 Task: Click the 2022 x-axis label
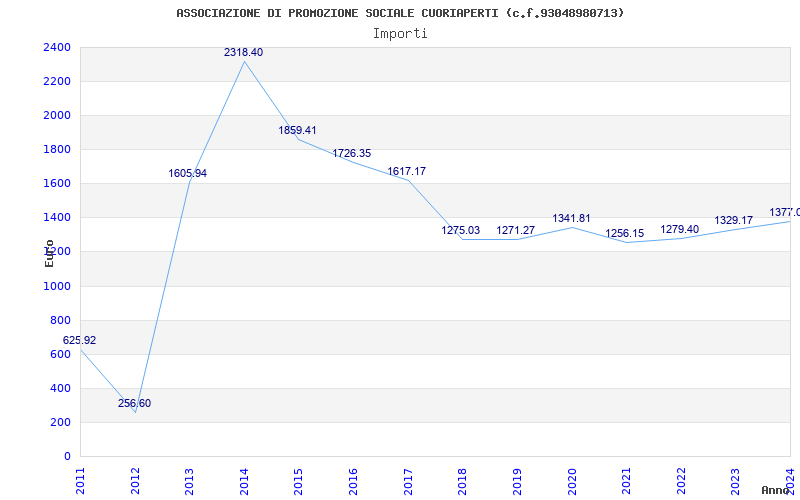coord(681,481)
